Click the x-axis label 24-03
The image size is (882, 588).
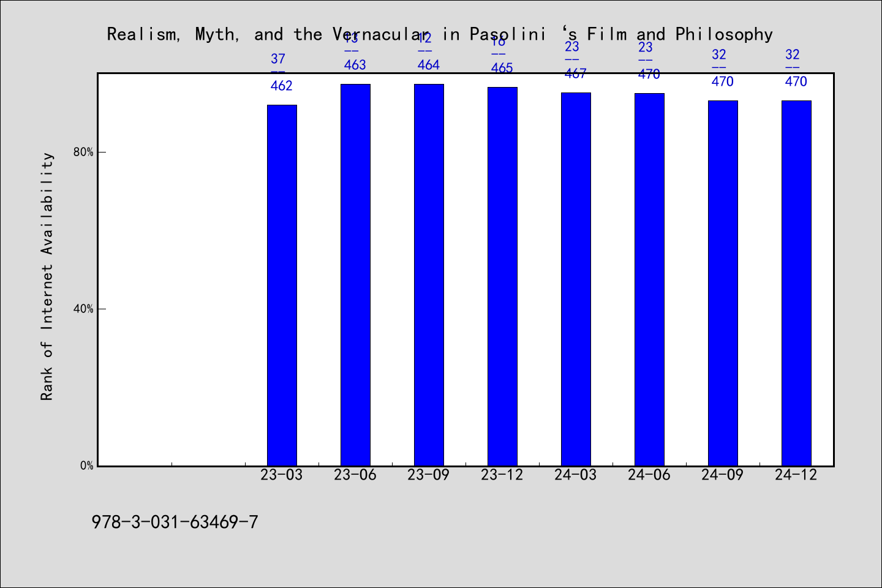[x=576, y=475]
